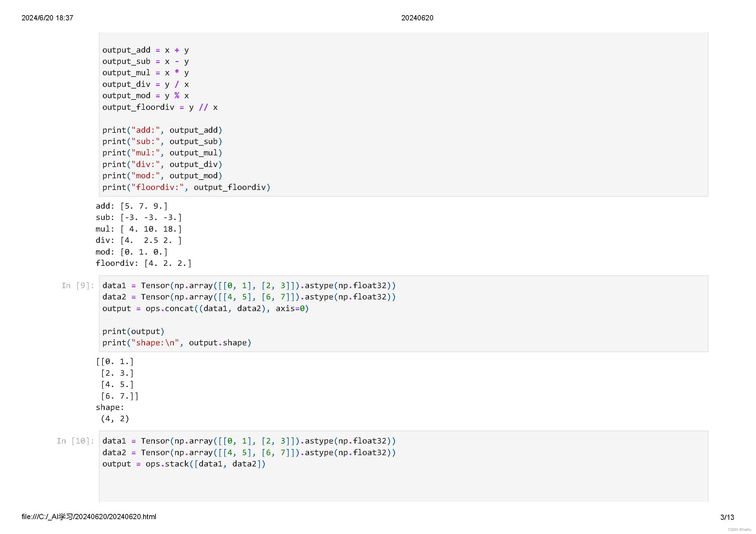Click the [[0. 1.] output row
Viewport: 756px width, 534px height.
click(115, 361)
